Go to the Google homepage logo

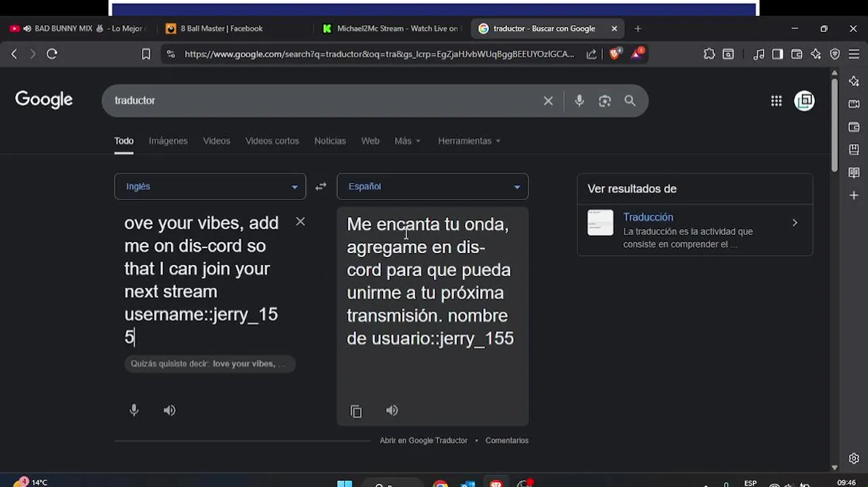pyautogui.click(x=44, y=100)
